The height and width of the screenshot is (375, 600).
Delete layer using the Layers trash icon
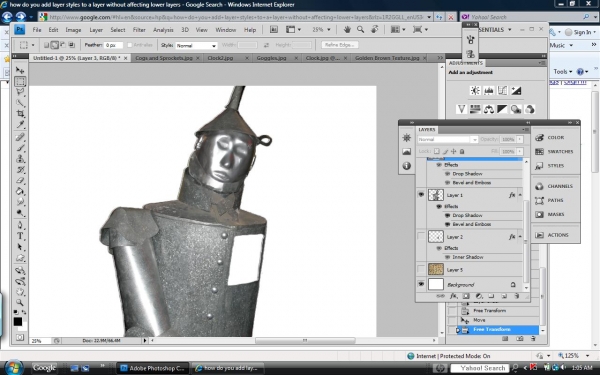coord(517,296)
